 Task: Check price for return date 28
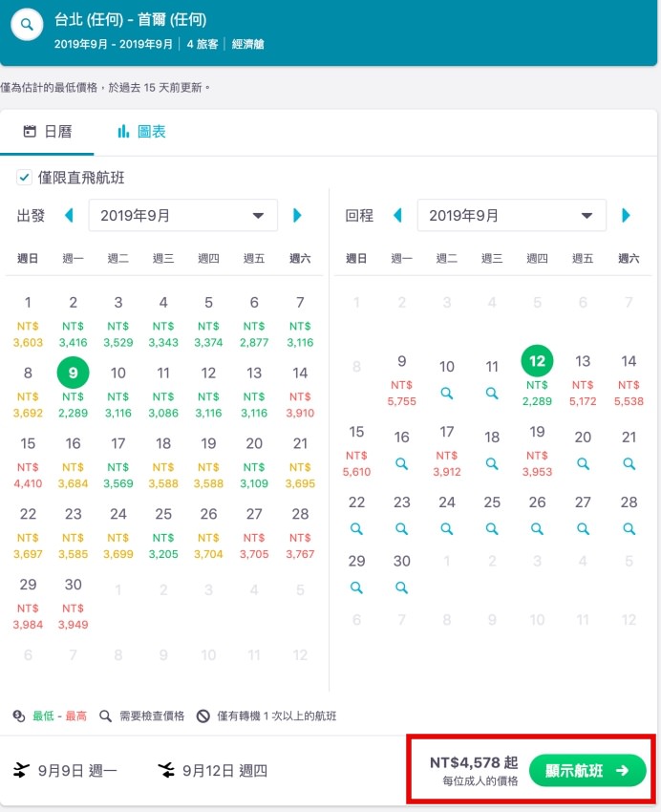pos(629,528)
